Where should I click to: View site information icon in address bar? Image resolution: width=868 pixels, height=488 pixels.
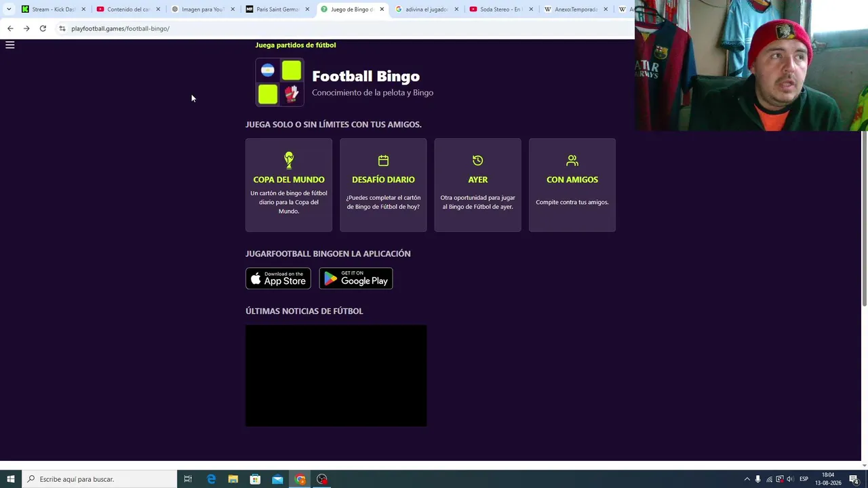(x=62, y=28)
